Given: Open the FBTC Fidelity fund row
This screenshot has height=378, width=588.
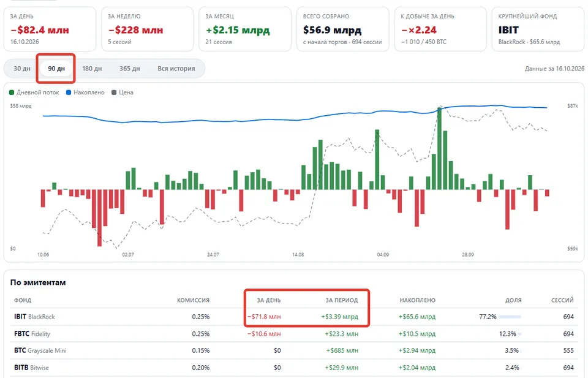Looking at the screenshot, I should coord(294,334).
